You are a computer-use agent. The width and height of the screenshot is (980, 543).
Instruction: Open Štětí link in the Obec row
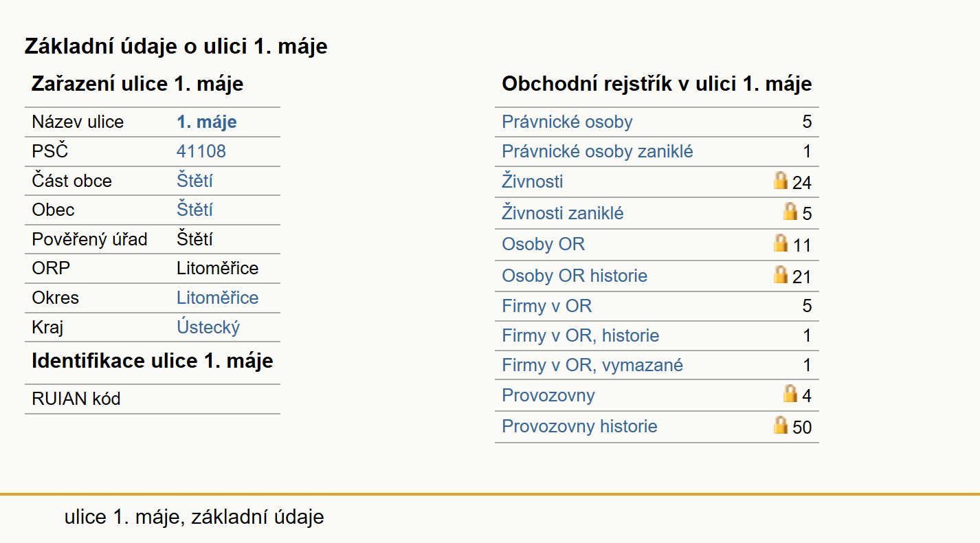coord(194,210)
